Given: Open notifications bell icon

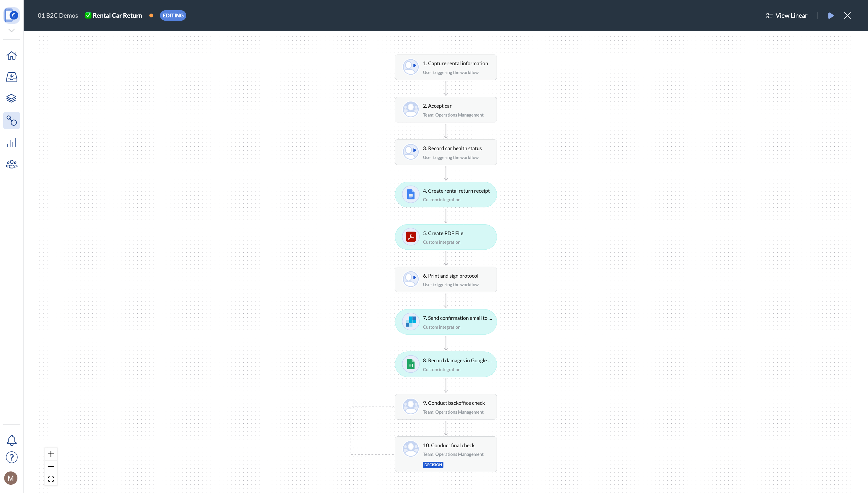Looking at the screenshot, I should [12, 440].
